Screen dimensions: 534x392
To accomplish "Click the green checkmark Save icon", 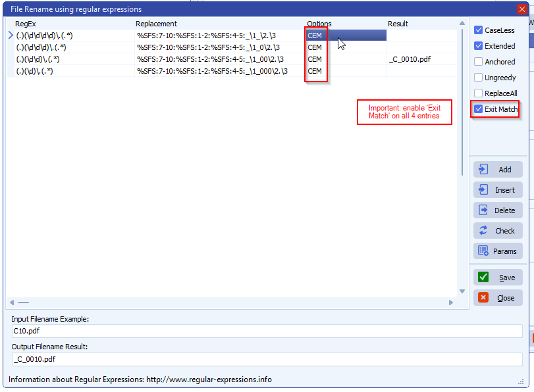I will point(483,277).
